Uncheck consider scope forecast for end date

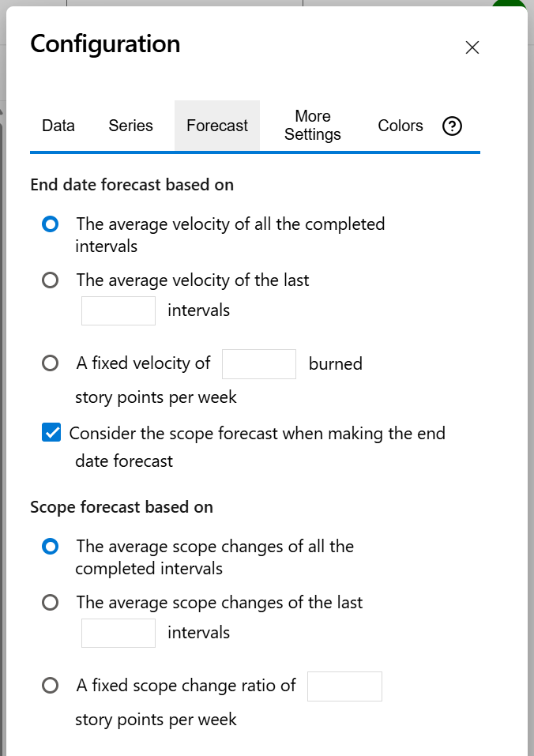(x=52, y=433)
